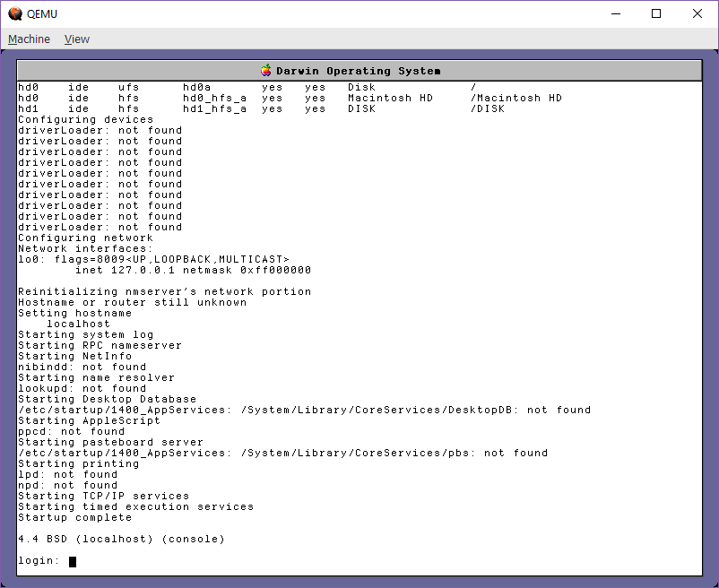Click the '/Macintosh HD' mount point text
This screenshot has height=588, width=719.
(515, 98)
